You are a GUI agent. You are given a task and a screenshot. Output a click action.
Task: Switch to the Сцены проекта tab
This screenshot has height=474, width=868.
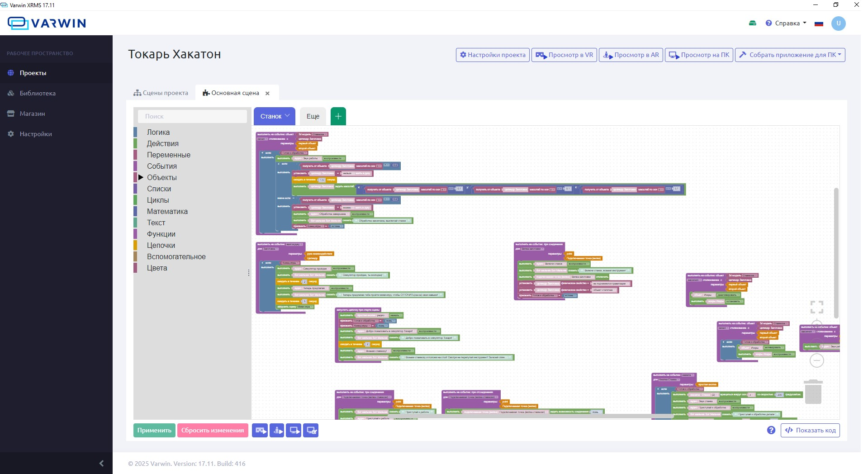(x=161, y=93)
